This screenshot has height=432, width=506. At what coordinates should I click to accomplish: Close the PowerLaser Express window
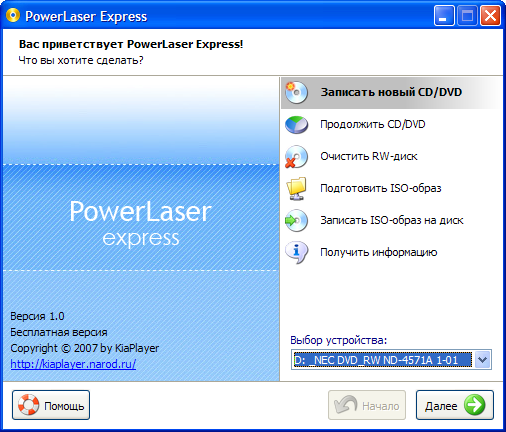[490, 15]
